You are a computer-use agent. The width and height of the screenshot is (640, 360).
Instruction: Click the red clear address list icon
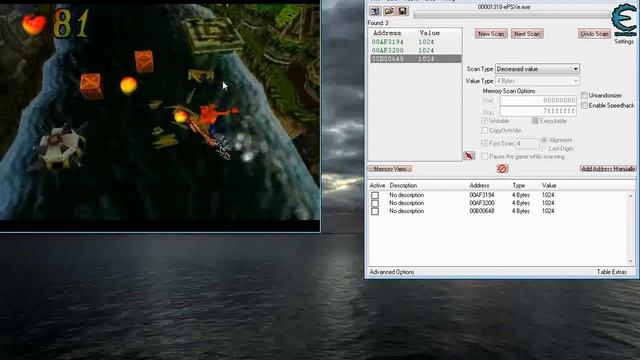point(502,169)
